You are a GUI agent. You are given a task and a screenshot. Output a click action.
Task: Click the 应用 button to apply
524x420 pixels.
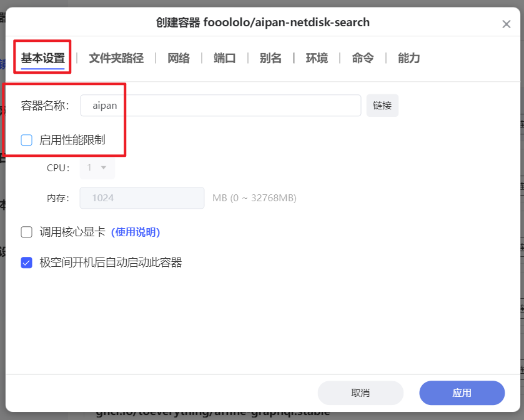coord(462,393)
